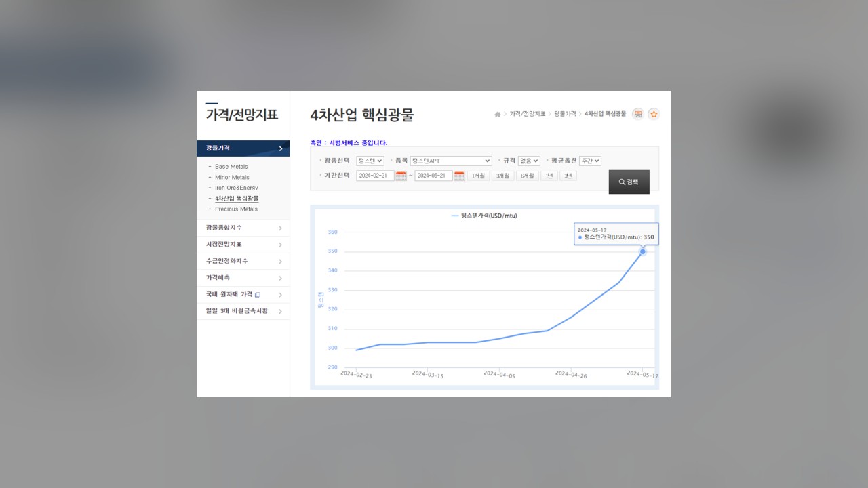Open the start date calendar picker icon
868x488 pixels.
401,176
